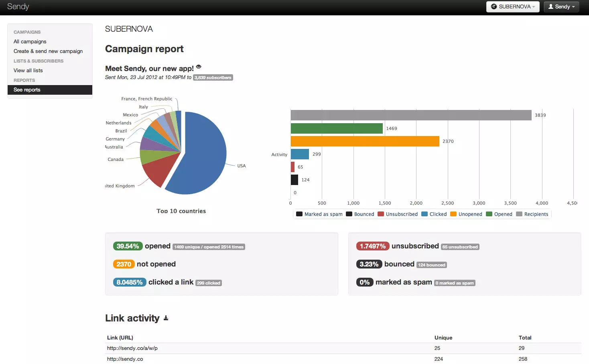
Task: Click the unique count 224 cell
Action: [x=439, y=359]
